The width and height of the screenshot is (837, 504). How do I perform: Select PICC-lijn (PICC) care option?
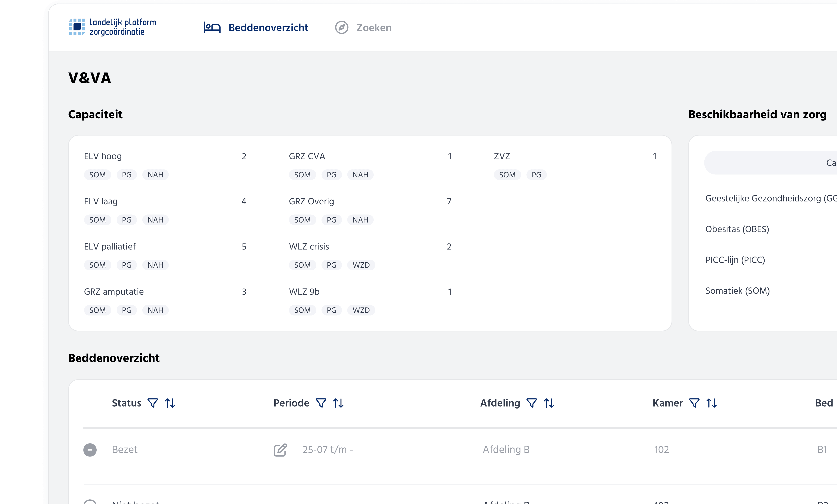[735, 260]
